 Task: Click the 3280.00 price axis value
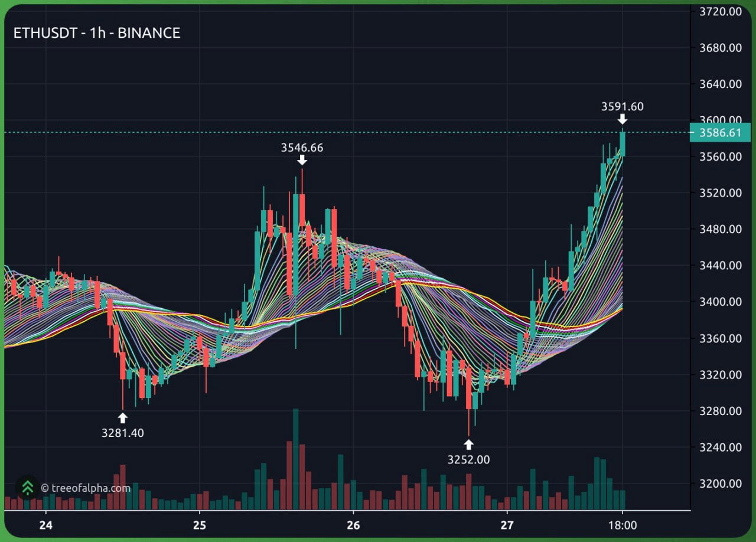click(720, 411)
